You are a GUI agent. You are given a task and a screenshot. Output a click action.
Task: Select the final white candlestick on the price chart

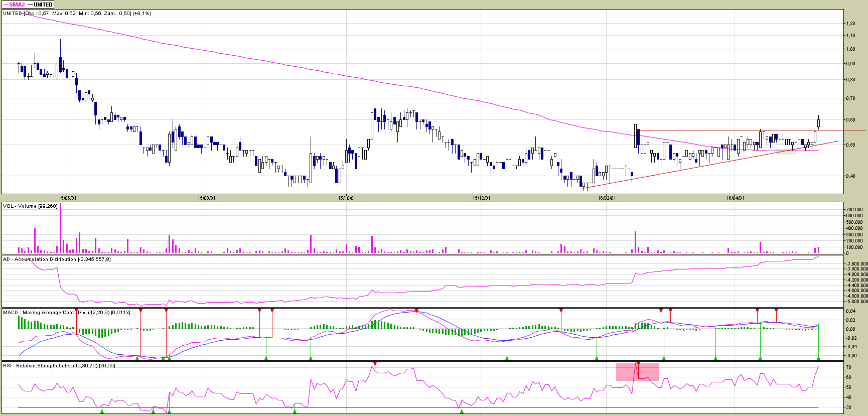818,122
